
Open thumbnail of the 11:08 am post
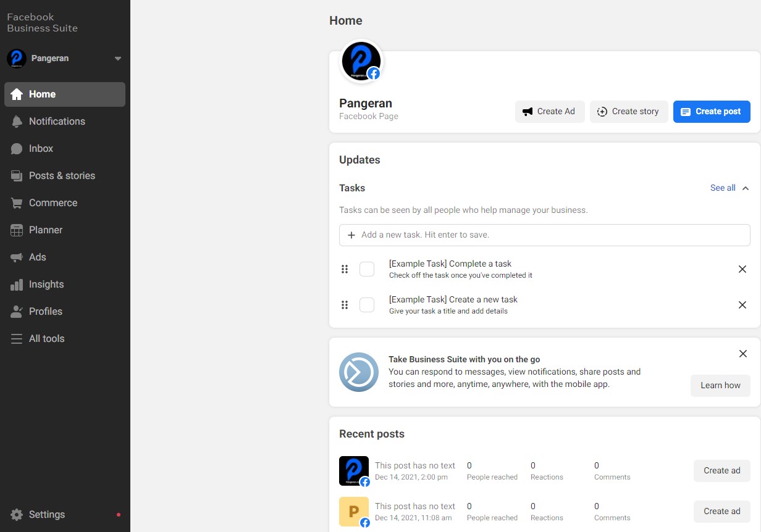[354, 512]
